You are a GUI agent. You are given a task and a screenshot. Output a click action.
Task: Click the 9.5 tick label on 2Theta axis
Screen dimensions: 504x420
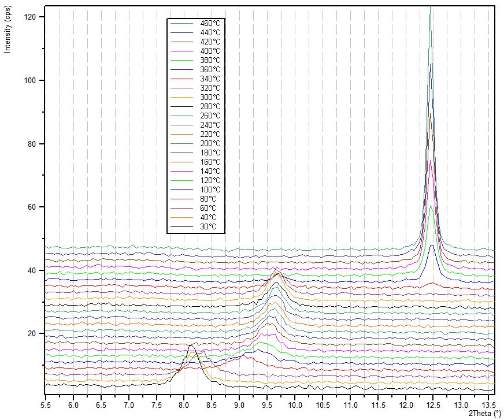pos(266,406)
